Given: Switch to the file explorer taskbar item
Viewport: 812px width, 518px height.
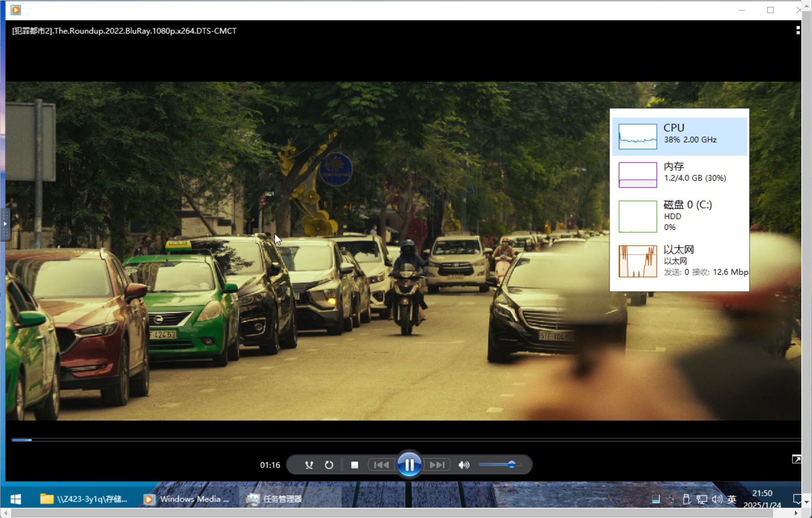Looking at the screenshot, I should pyautogui.click(x=84, y=499).
